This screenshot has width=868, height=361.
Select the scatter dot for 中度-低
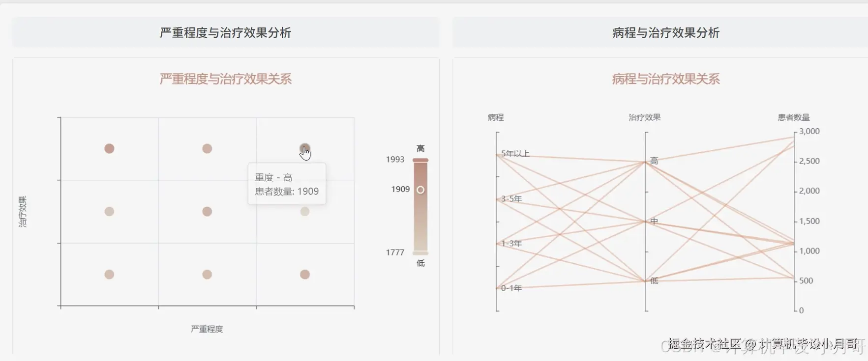208,275
